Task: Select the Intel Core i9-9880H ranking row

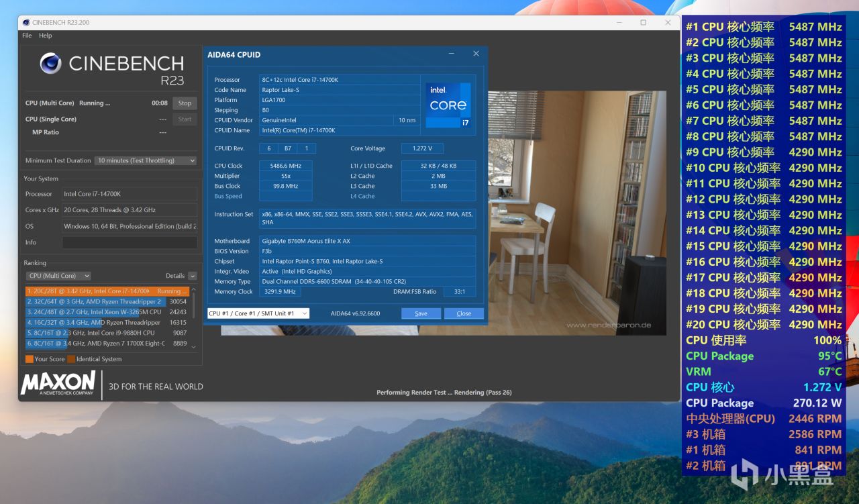Action: [107, 333]
